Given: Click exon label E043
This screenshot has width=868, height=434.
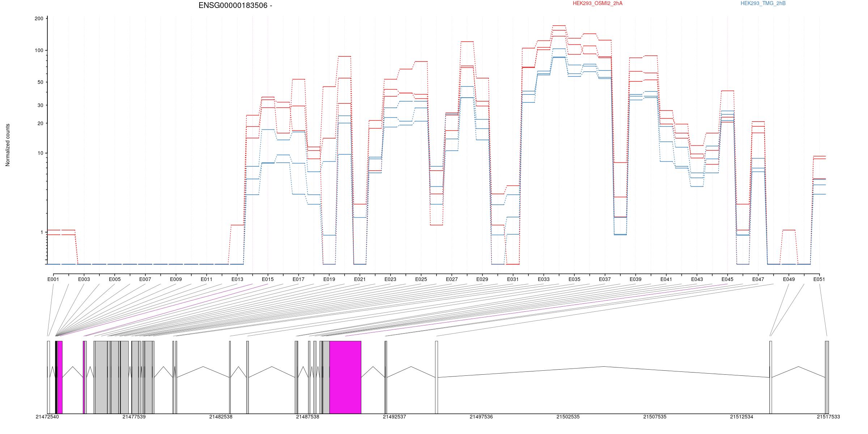Looking at the screenshot, I should pyautogui.click(x=697, y=279).
